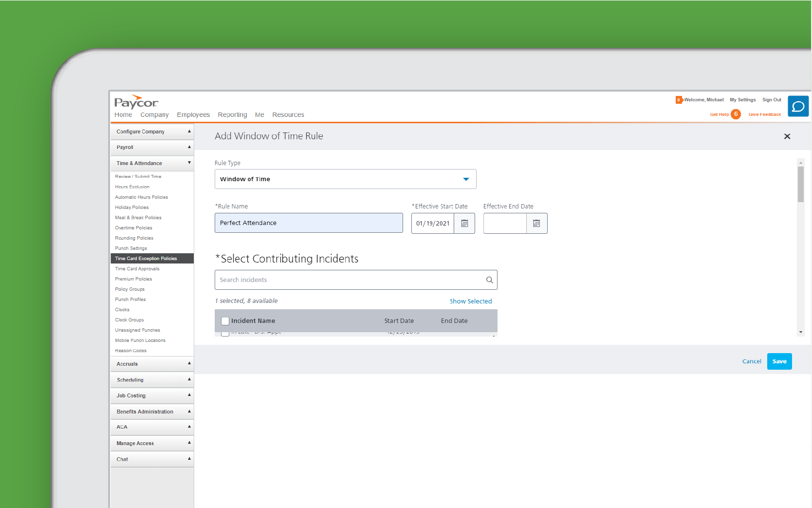Click Get Help link

(x=719, y=114)
